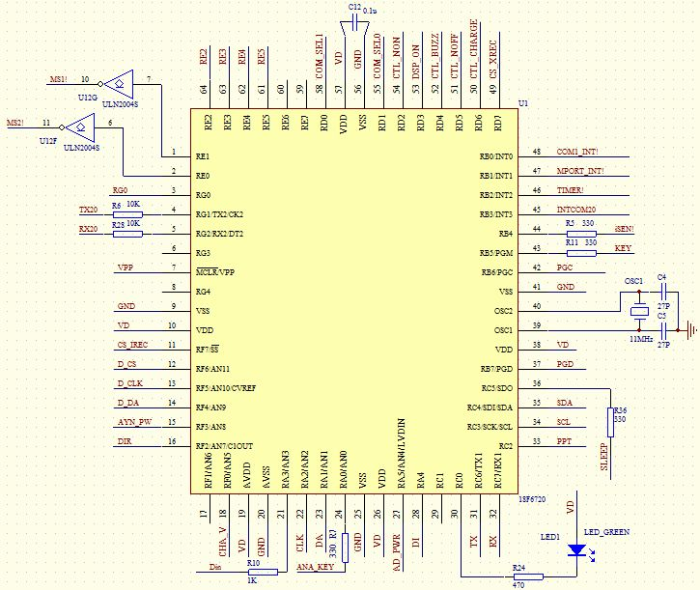
Task: Select resistor R24 470 near LED1
Action: tap(528, 576)
